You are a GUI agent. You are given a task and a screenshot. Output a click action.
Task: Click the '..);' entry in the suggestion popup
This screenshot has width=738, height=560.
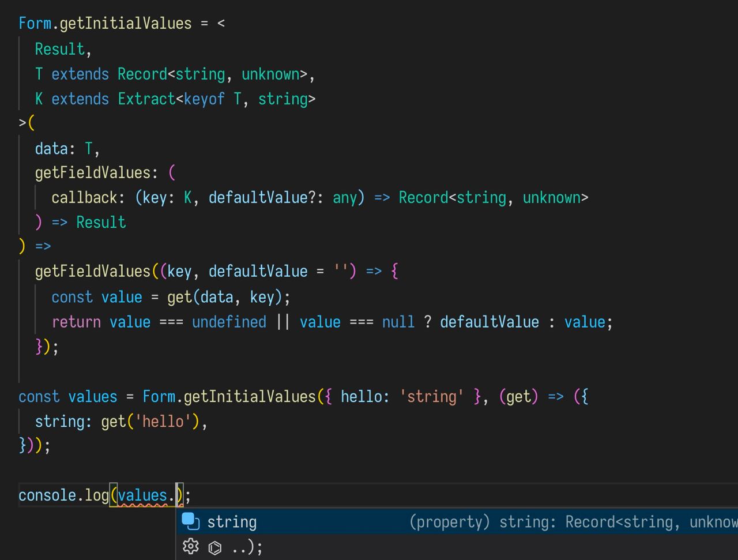pyautogui.click(x=247, y=547)
